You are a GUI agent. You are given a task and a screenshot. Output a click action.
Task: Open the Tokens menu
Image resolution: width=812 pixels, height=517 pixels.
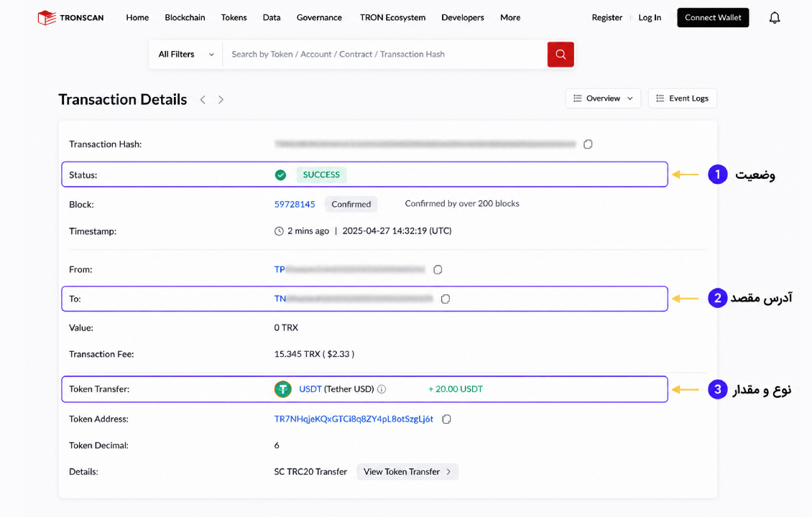tap(234, 18)
